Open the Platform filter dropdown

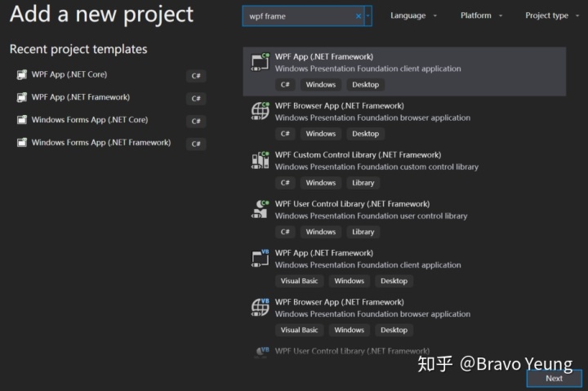[481, 16]
